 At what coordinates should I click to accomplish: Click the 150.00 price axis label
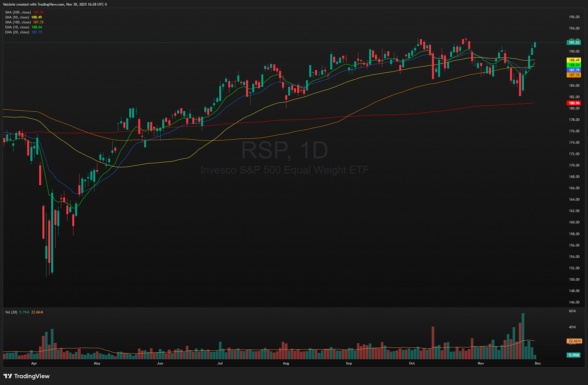(574, 279)
